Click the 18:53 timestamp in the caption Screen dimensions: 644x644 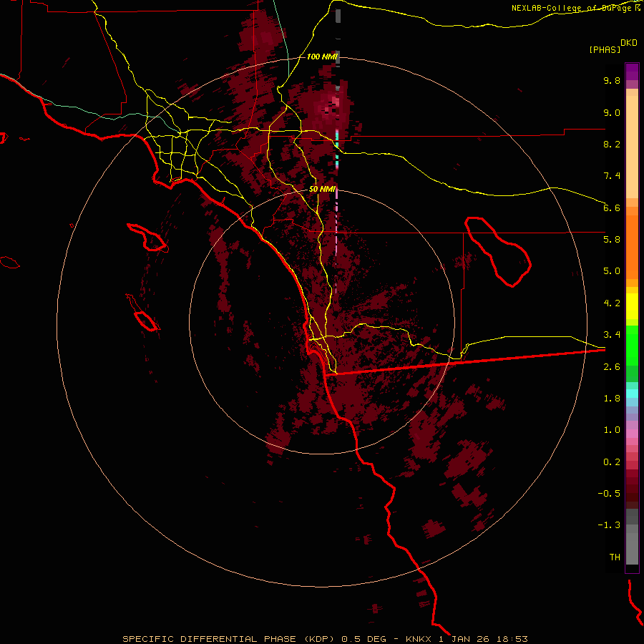click(512, 639)
